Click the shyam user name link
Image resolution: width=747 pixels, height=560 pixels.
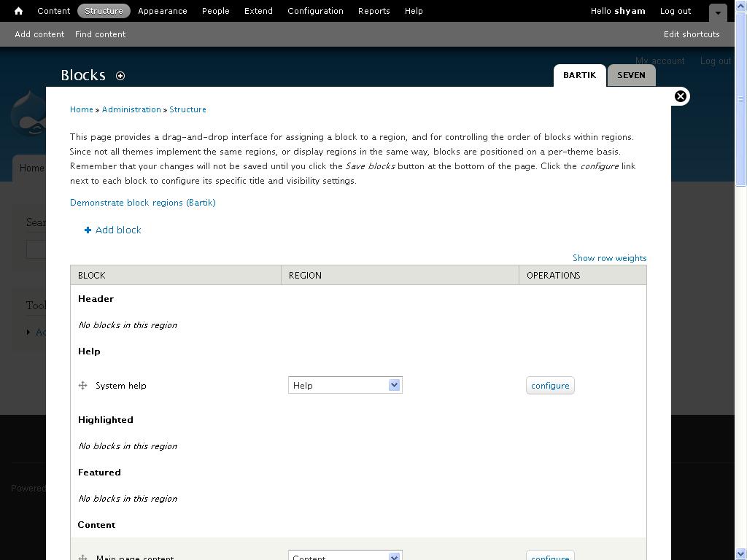click(630, 11)
